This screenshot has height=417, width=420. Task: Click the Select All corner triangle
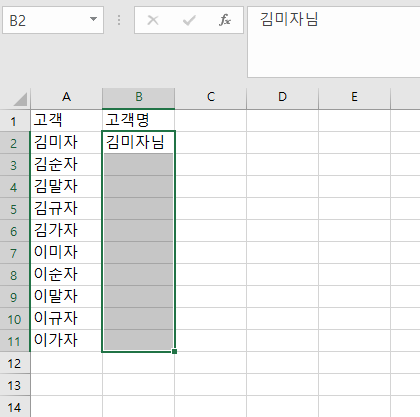pyautogui.click(x=21, y=99)
